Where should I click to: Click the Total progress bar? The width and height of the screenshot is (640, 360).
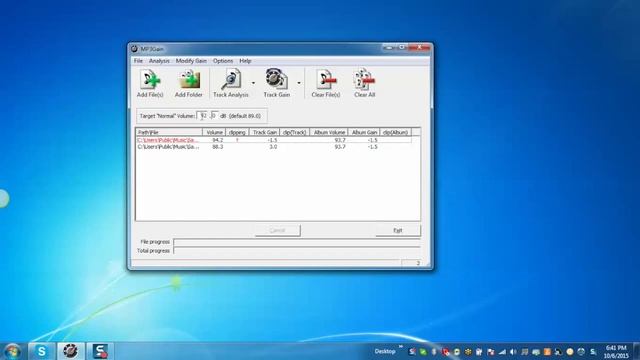pyautogui.click(x=297, y=251)
